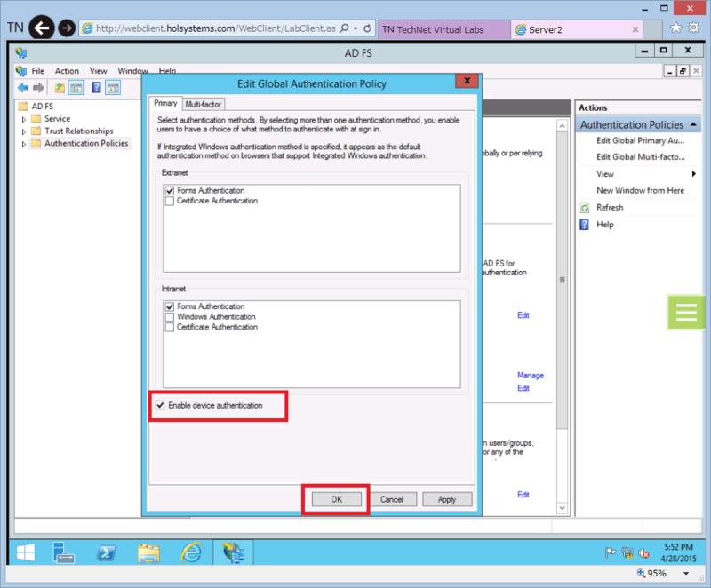This screenshot has height=588, width=711.
Task: Close the Edit Global Authentication Policy dialog
Action: click(x=467, y=81)
